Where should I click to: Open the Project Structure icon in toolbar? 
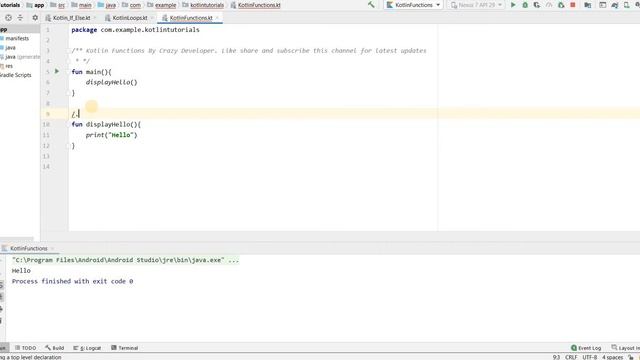[x=588, y=5]
